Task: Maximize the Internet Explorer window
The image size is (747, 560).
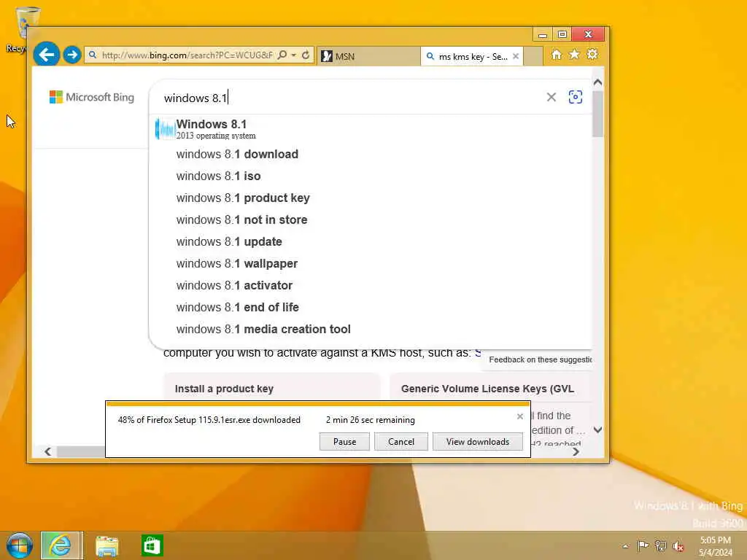Action: 562,35
